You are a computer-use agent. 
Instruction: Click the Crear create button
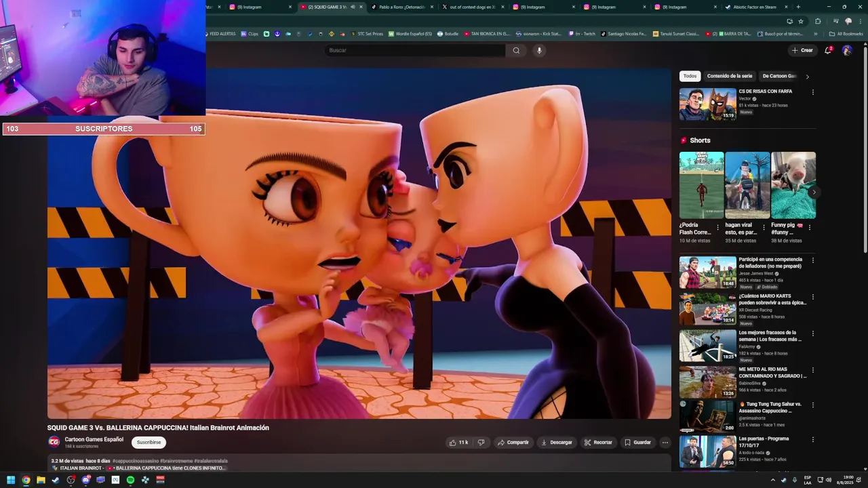[802, 50]
